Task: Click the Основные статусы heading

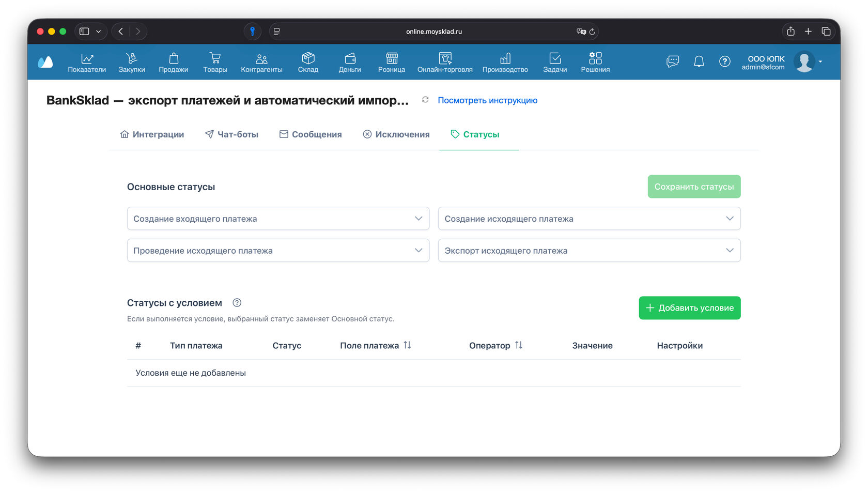Action: (x=171, y=187)
